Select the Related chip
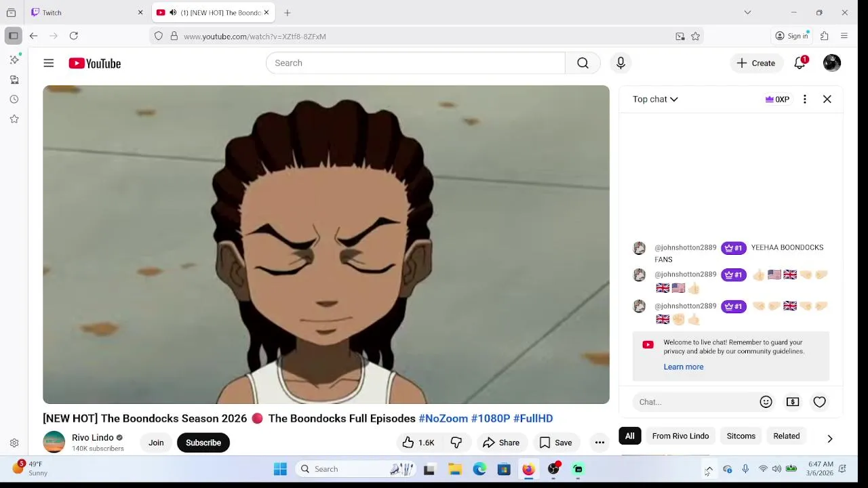The width and height of the screenshot is (868, 488). coord(787,436)
